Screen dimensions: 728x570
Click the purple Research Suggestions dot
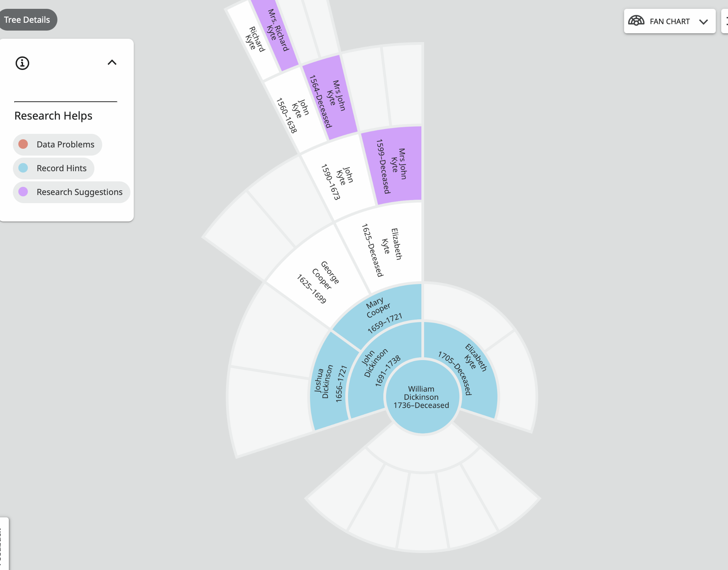[23, 192]
